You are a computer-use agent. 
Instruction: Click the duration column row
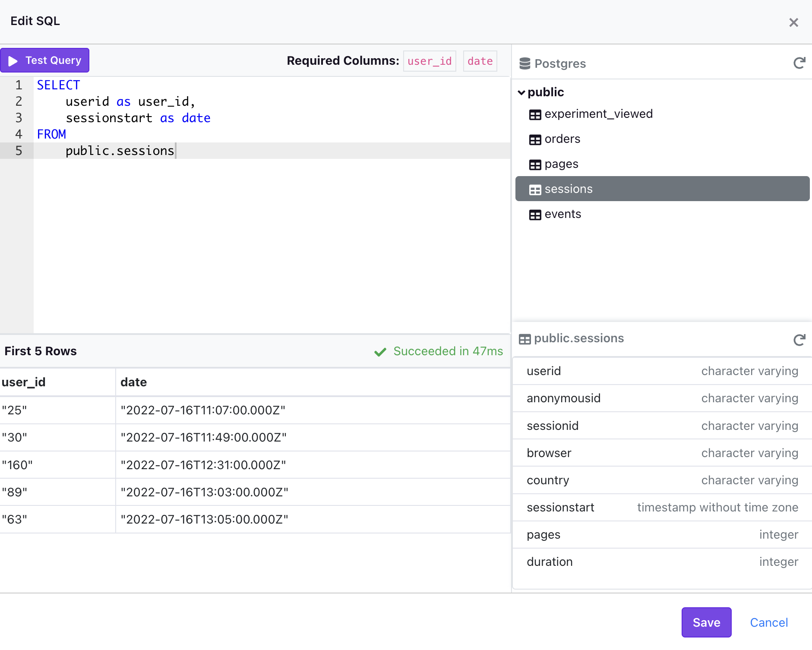(x=662, y=562)
